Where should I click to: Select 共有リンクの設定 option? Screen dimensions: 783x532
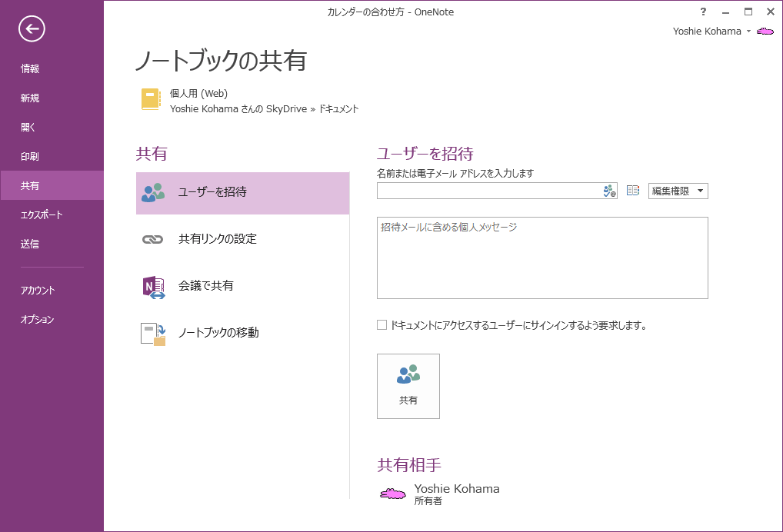pyautogui.click(x=243, y=239)
